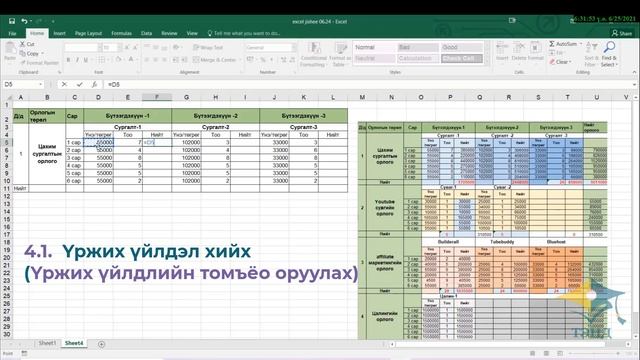Open the General number format dropdown
Image resolution: width=640 pixels, height=360 pixels.
[x=293, y=48]
